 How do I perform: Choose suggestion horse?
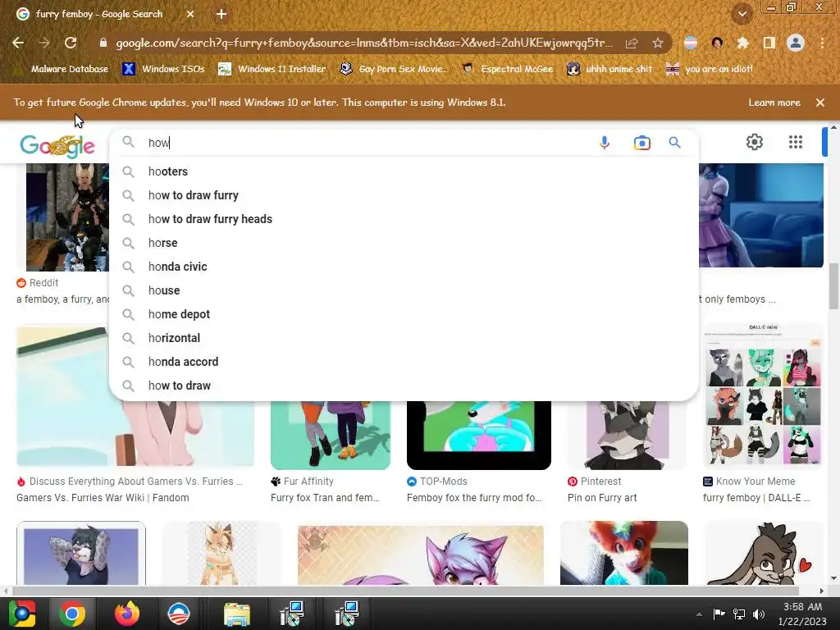pos(404,243)
